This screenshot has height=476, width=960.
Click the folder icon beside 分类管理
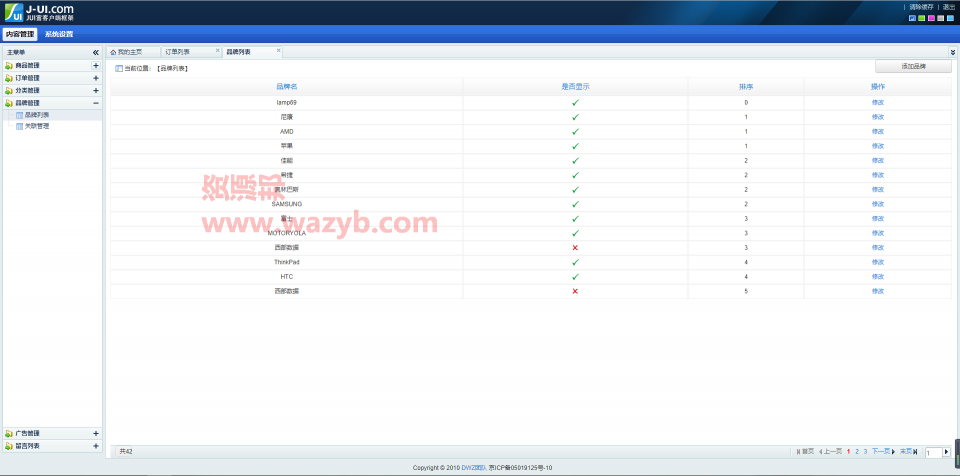click(x=9, y=91)
